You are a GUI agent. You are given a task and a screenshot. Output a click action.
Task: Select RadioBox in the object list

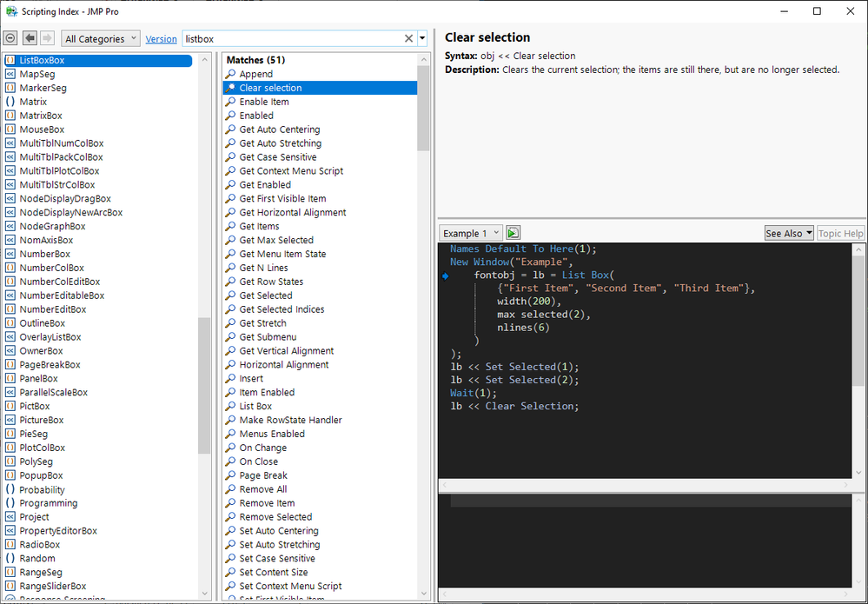(x=40, y=545)
